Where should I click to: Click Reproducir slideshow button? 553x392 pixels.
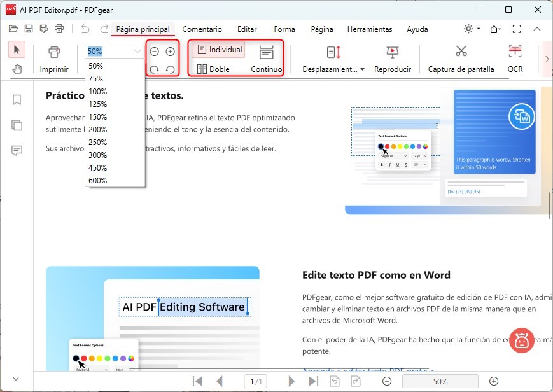393,59
